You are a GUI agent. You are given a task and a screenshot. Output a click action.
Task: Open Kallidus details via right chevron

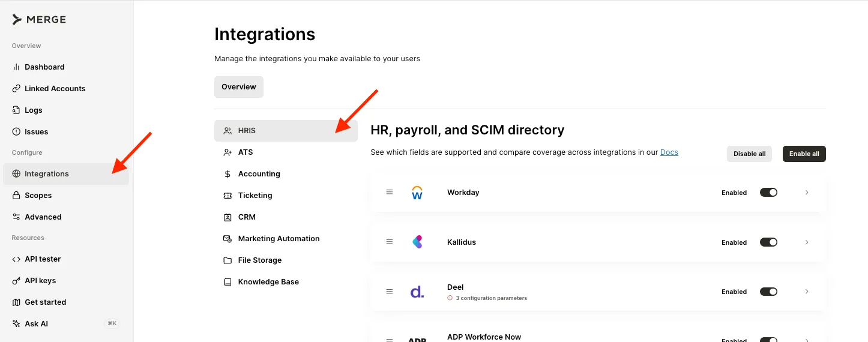[x=807, y=242]
